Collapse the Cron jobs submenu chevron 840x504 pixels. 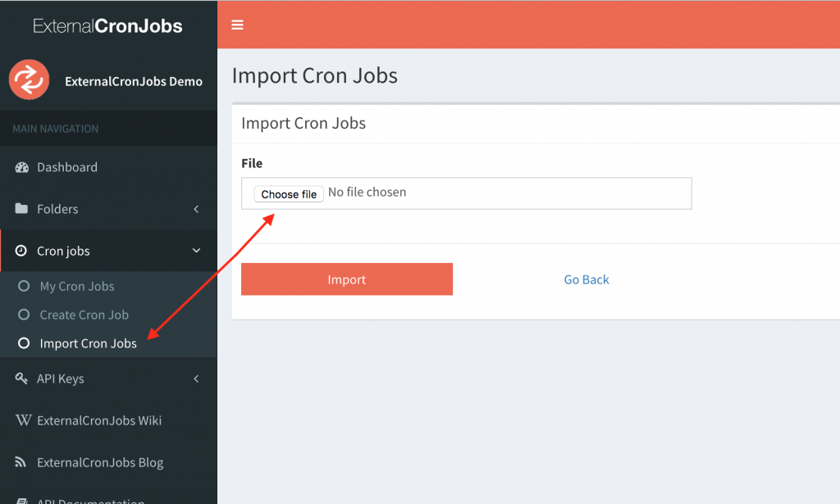197,251
